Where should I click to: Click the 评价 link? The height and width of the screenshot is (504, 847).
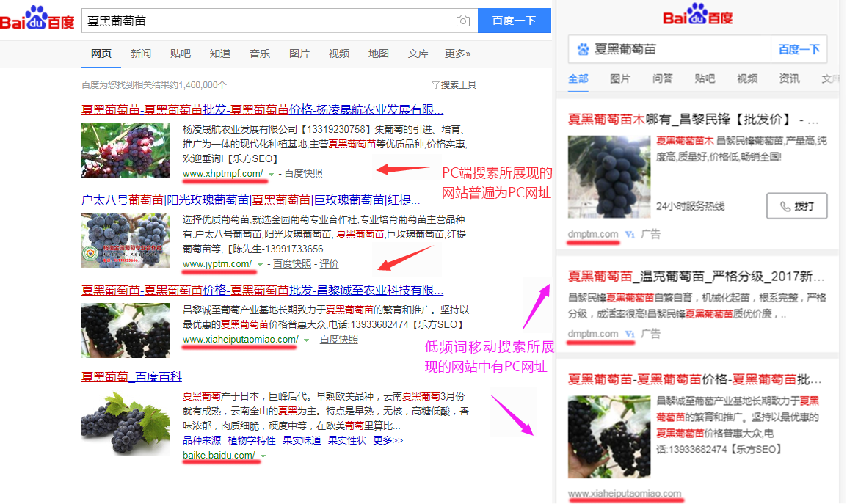pyautogui.click(x=329, y=263)
